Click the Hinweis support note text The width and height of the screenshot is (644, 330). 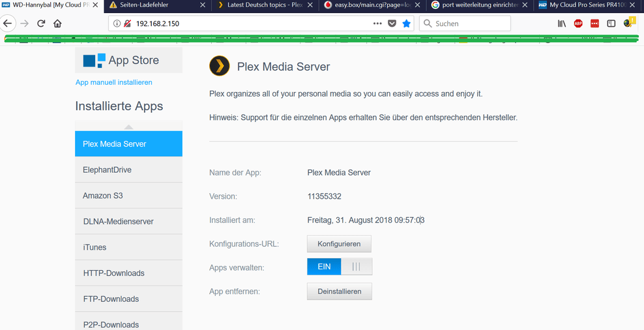363,117
